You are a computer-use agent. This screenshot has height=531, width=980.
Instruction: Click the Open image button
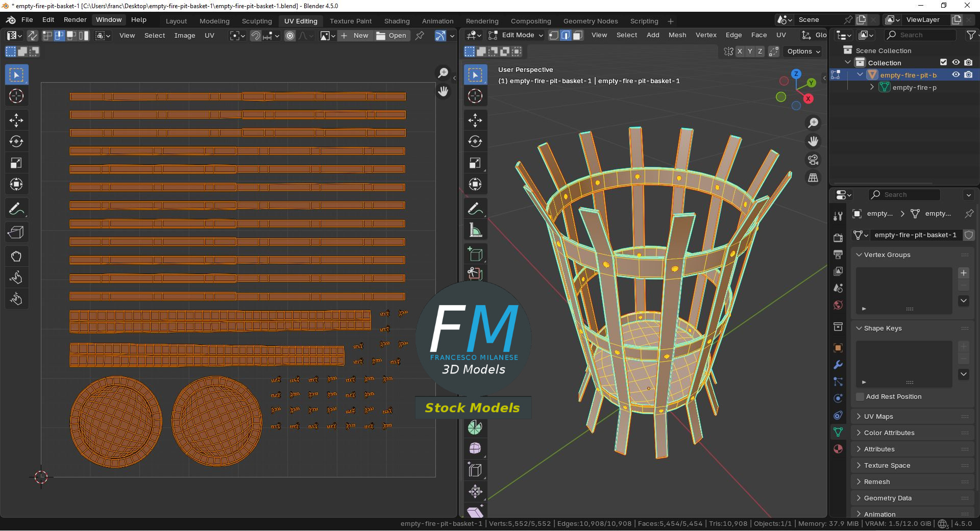(392, 36)
